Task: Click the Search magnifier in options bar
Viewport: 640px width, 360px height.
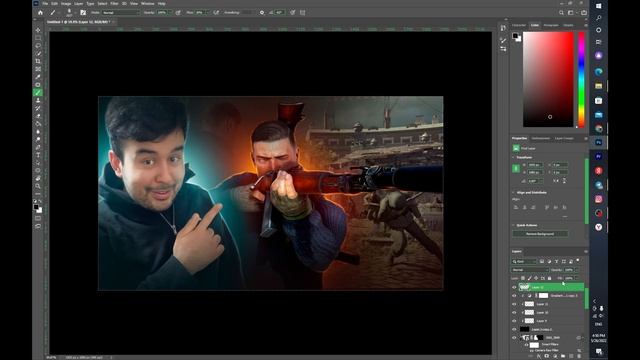Action: pyautogui.click(x=561, y=13)
